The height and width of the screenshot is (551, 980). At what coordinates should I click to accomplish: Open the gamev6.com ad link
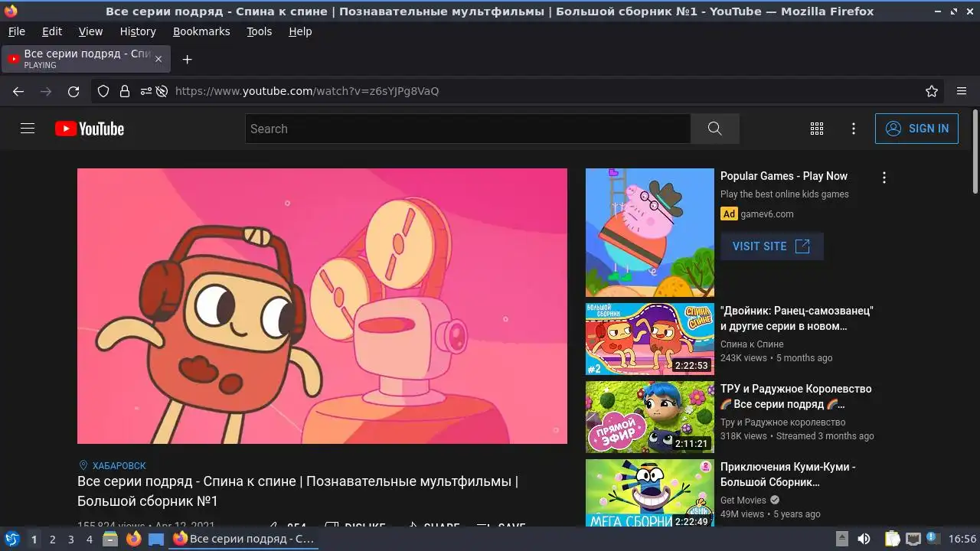(x=767, y=214)
